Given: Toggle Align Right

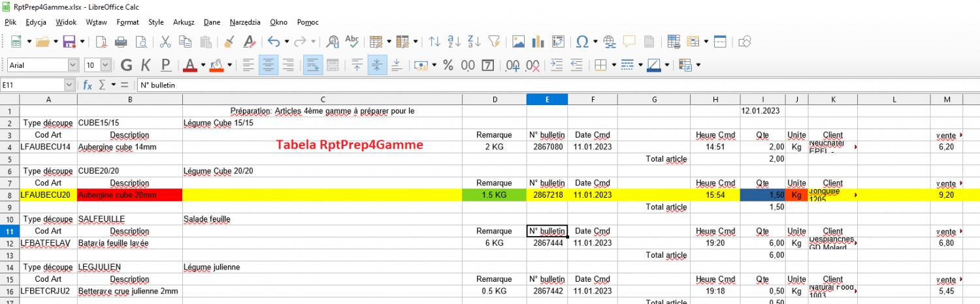Looking at the screenshot, I should (x=287, y=65).
